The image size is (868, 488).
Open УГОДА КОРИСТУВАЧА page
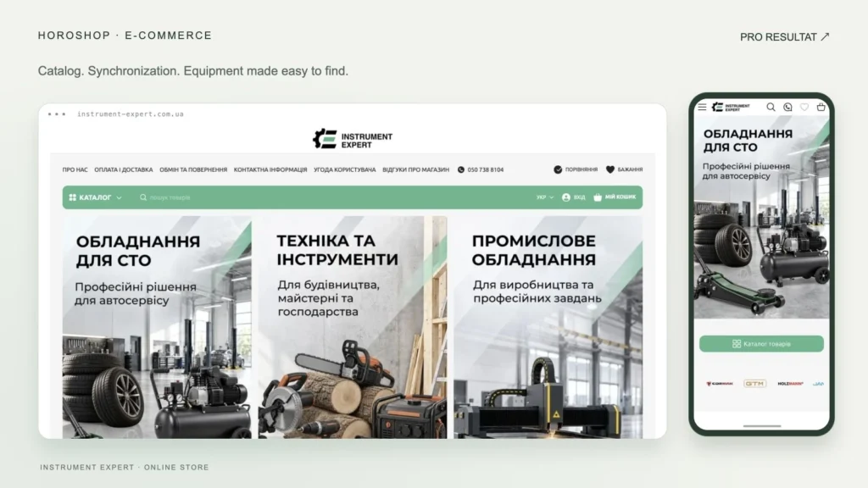pyautogui.click(x=344, y=169)
